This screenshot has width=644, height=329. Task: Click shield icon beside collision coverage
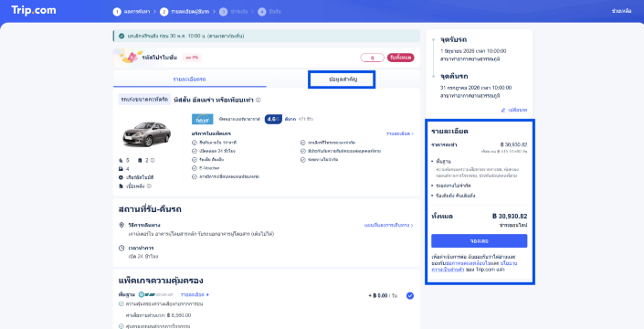click(121, 304)
